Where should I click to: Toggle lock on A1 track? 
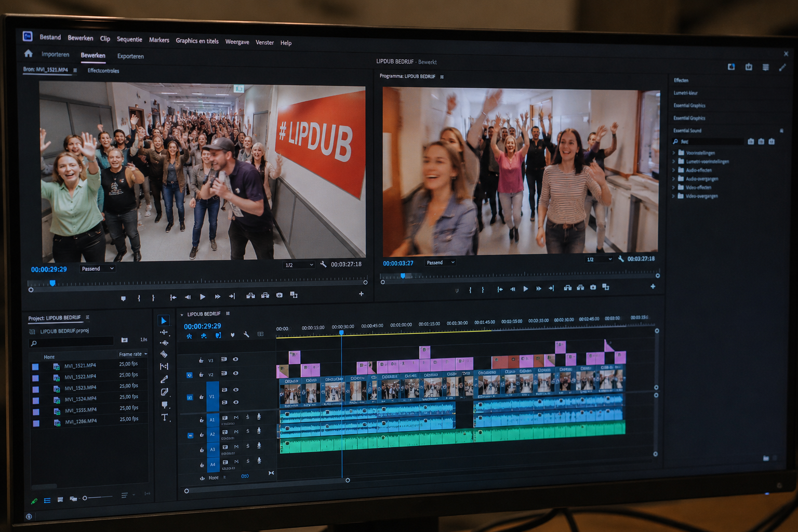(x=202, y=420)
